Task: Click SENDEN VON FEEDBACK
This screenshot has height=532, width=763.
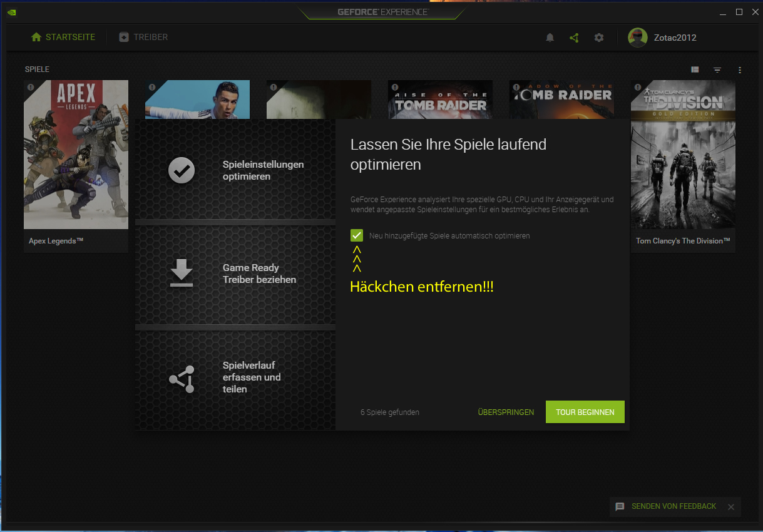Action: (673, 506)
